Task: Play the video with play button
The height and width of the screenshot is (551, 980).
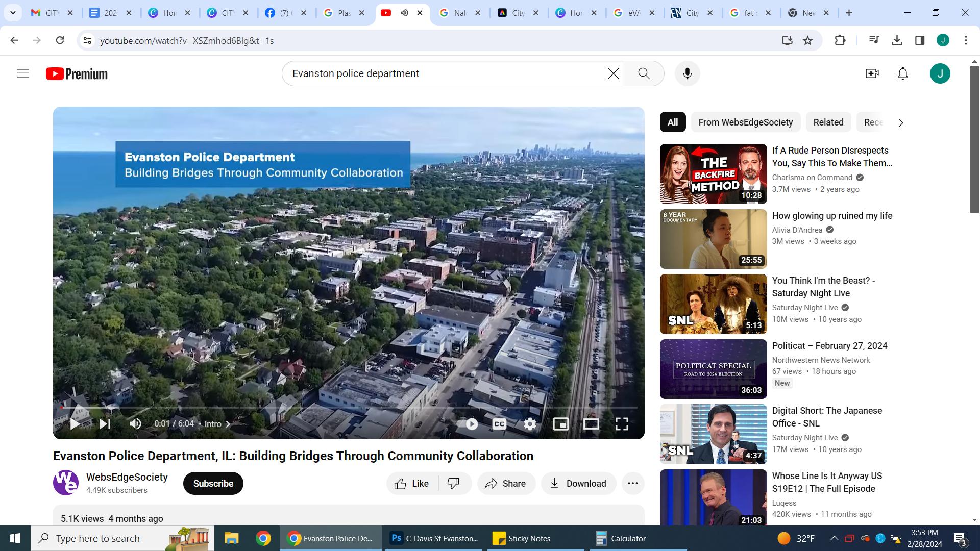Action: 75,424
